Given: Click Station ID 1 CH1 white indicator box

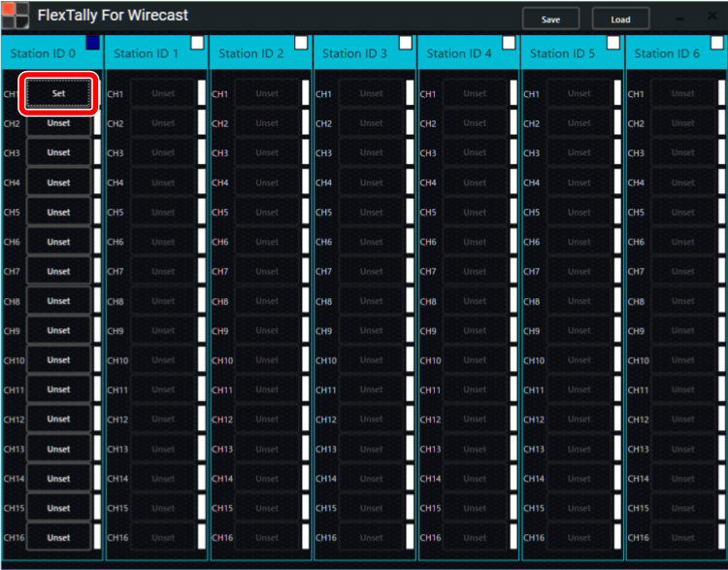Looking at the screenshot, I should click(202, 94).
